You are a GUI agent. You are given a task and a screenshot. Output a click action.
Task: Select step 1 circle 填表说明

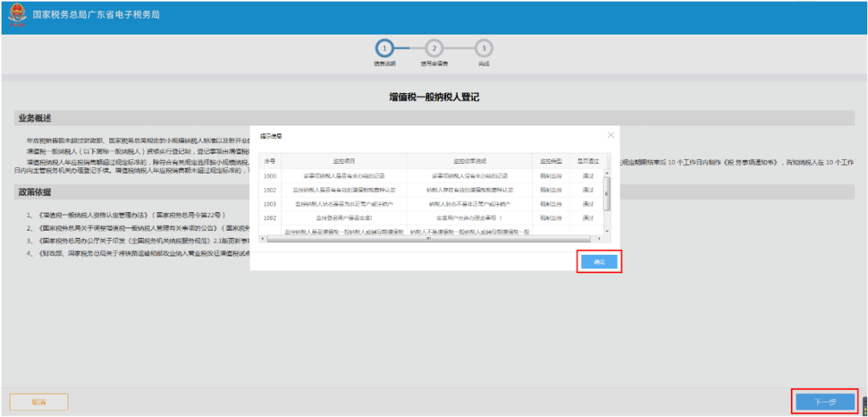384,49
